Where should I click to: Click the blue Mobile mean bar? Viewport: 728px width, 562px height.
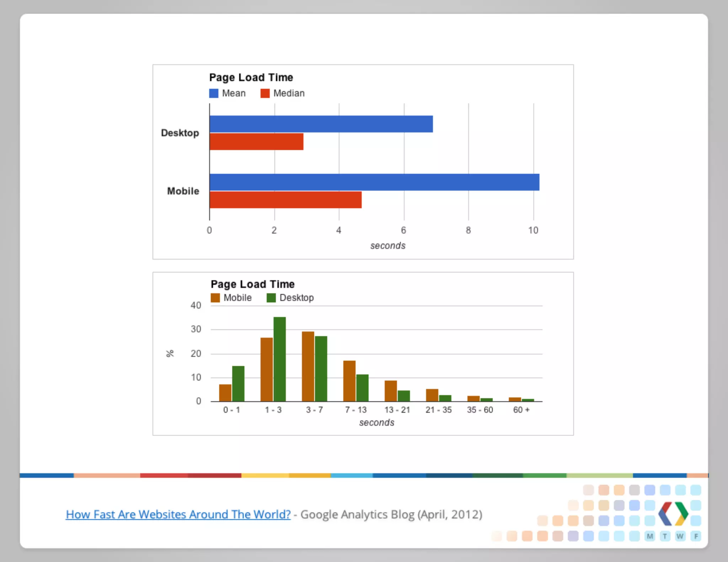tap(374, 182)
